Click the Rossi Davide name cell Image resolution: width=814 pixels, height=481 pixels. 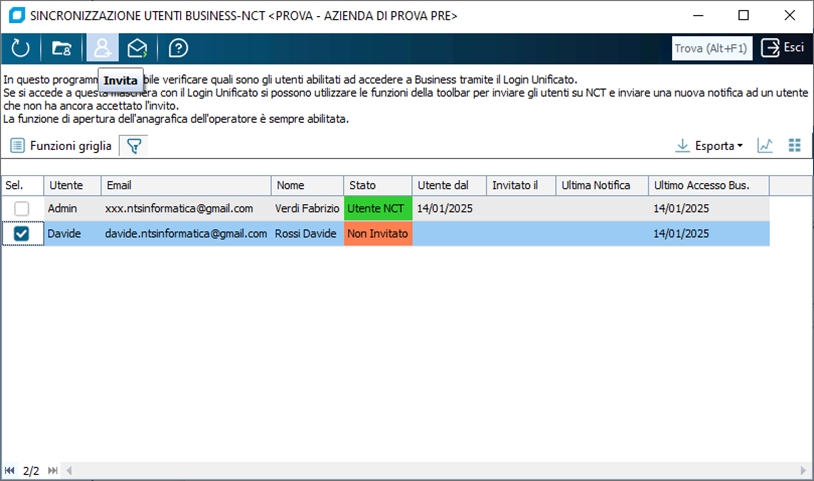307,234
